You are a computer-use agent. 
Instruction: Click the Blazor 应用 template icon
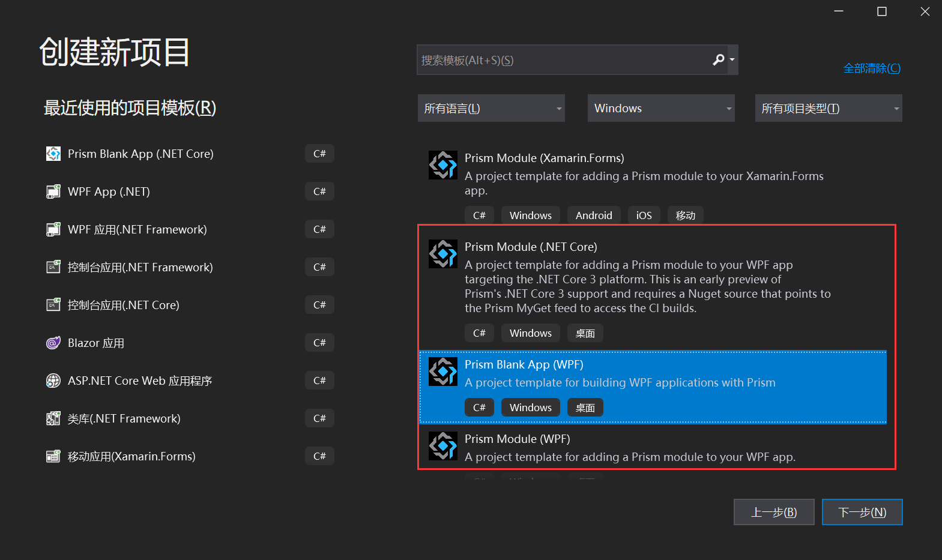point(53,343)
